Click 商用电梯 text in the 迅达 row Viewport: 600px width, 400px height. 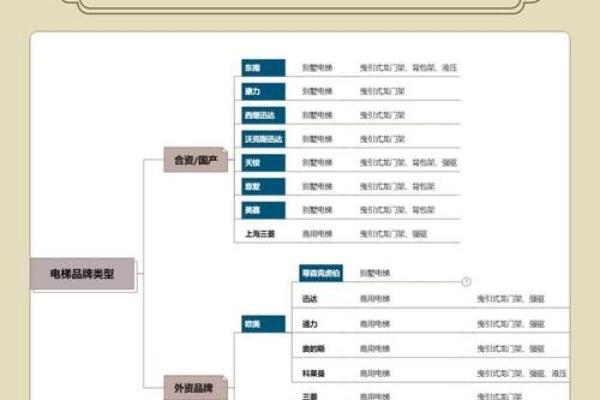pyautogui.click(x=375, y=299)
